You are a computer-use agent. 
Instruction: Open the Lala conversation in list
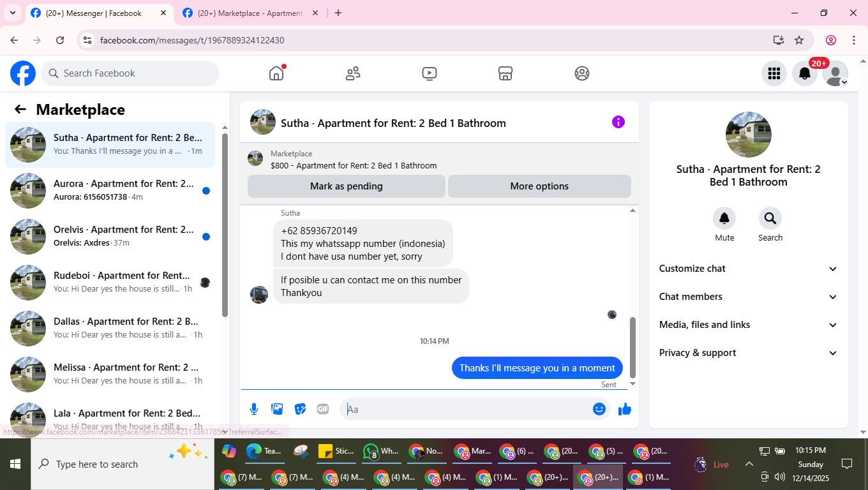pyautogui.click(x=110, y=419)
